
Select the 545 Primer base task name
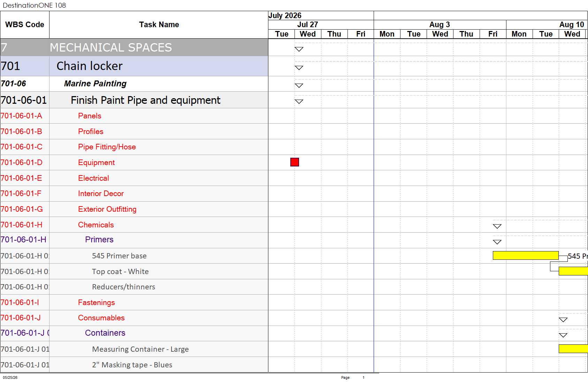[x=119, y=256]
